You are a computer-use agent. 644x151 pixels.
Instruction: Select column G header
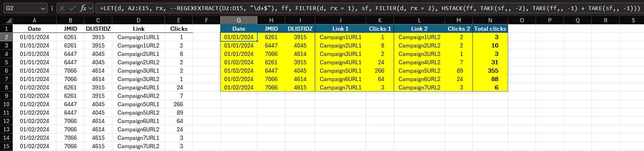[239, 20]
